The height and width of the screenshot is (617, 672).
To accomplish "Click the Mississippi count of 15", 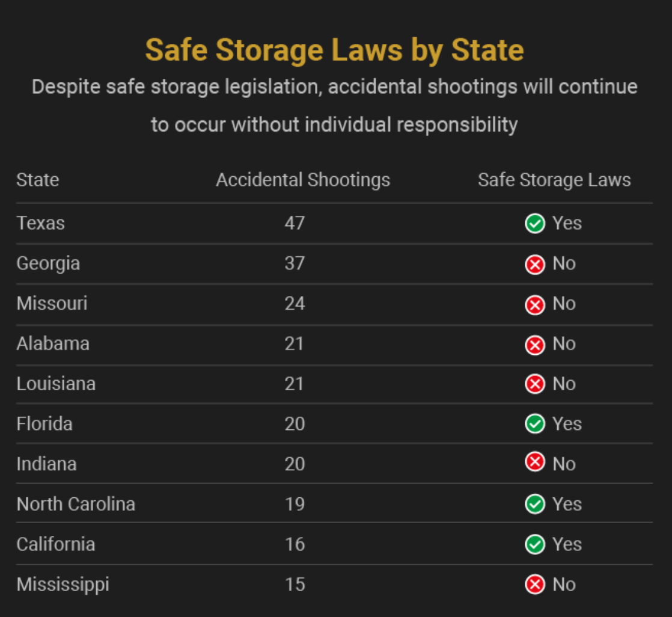I will coord(295,585).
